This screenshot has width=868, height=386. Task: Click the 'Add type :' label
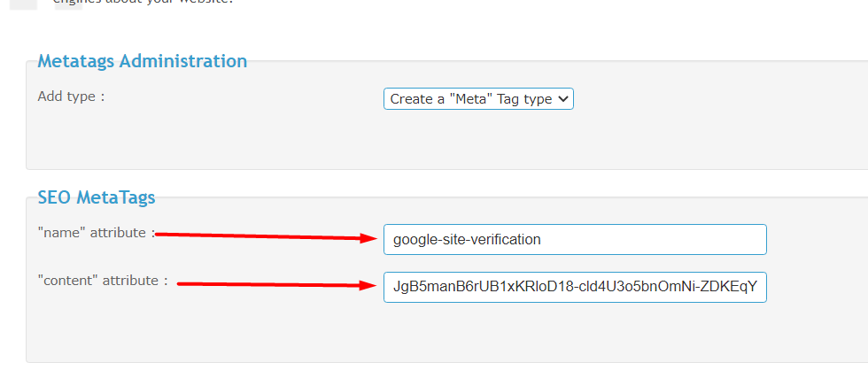(71, 96)
